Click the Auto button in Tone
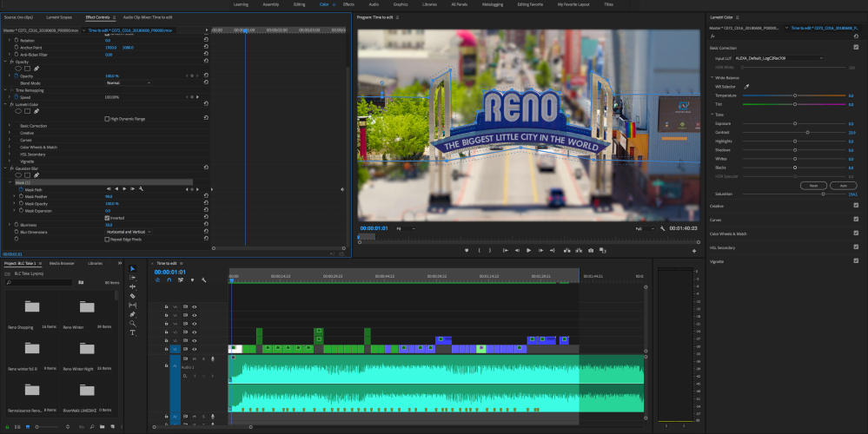The width and height of the screenshot is (868, 434). [x=842, y=186]
